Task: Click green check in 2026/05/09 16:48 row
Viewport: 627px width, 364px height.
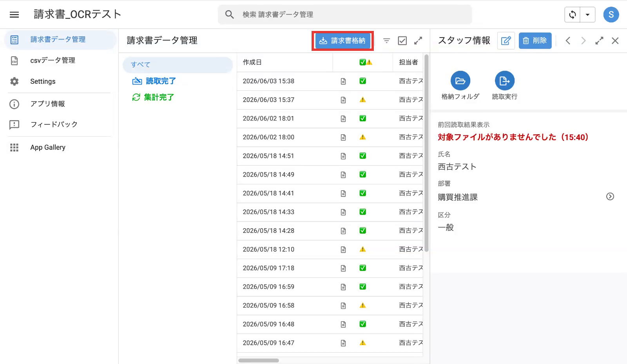Action: pyautogui.click(x=363, y=324)
